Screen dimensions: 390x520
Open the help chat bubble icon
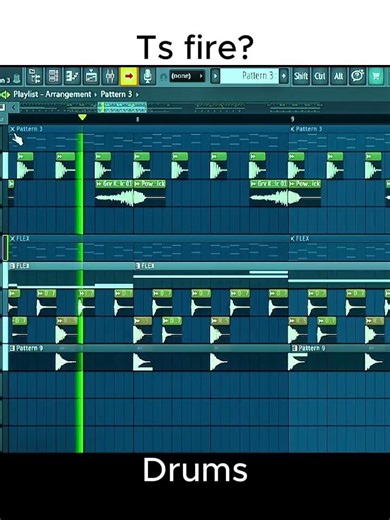pyautogui.click(x=357, y=76)
